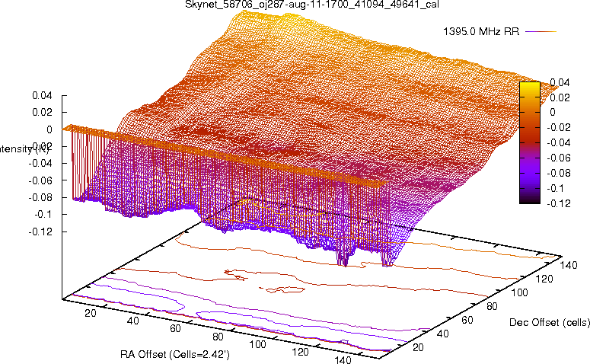
Task: Click the plot title Skynet_58706_oj287 text
Action: click(312, 5)
